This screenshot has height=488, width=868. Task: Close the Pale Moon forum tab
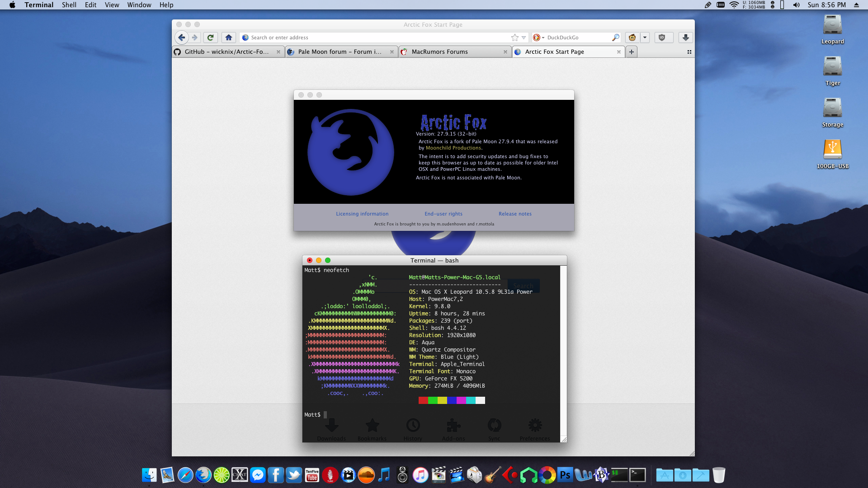pyautogui.click(x=392, y=52)
